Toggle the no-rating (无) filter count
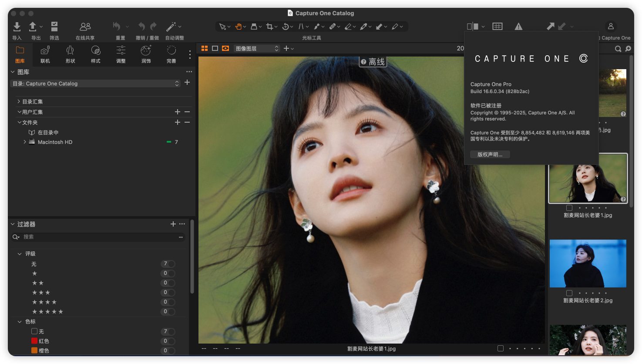The width and height of the screenshot is (642, 364). pos(168,264)
